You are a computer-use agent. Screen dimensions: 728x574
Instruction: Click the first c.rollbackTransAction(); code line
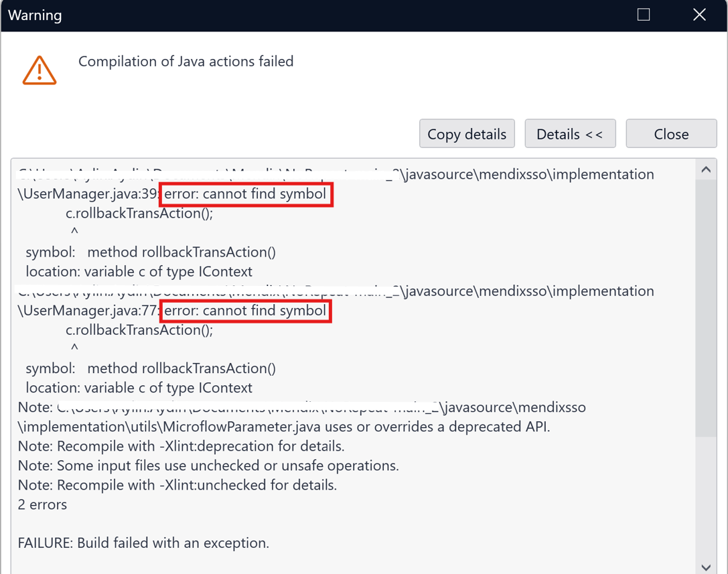[139, 213]
